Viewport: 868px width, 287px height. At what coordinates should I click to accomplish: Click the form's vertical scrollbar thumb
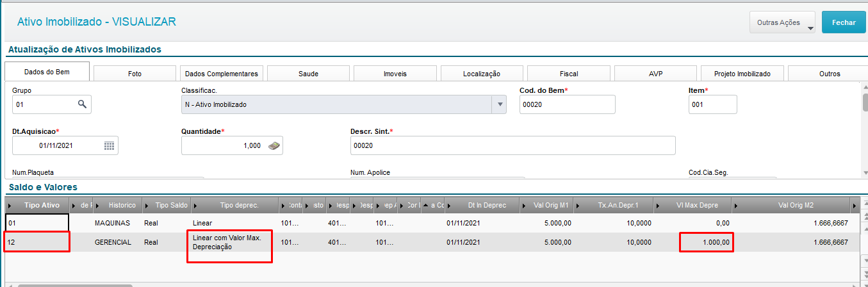tap(864, 102)
